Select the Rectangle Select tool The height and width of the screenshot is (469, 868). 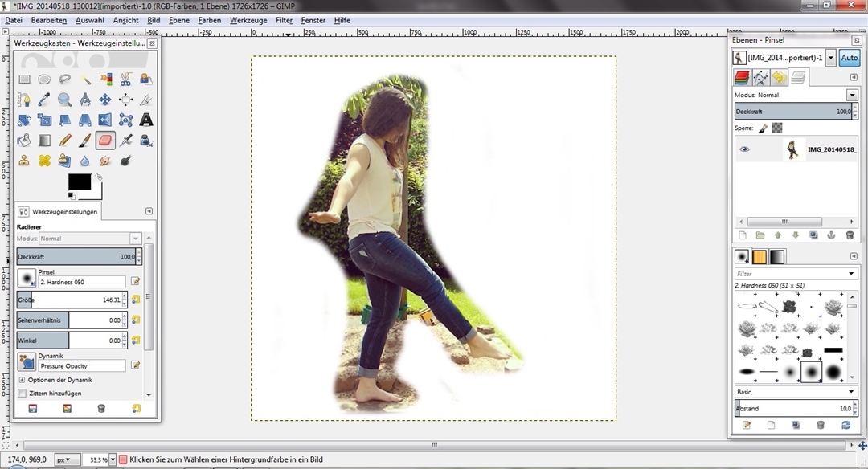point(24,80)
